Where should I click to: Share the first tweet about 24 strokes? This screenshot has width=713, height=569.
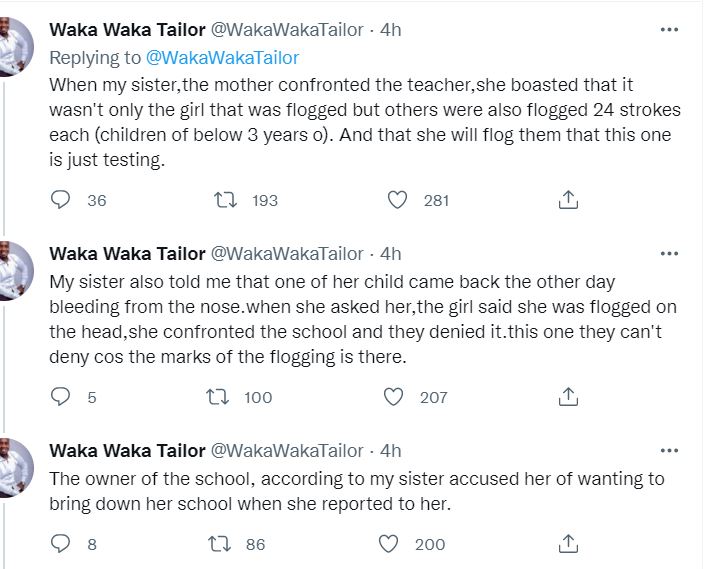click(x=568, y=200)
